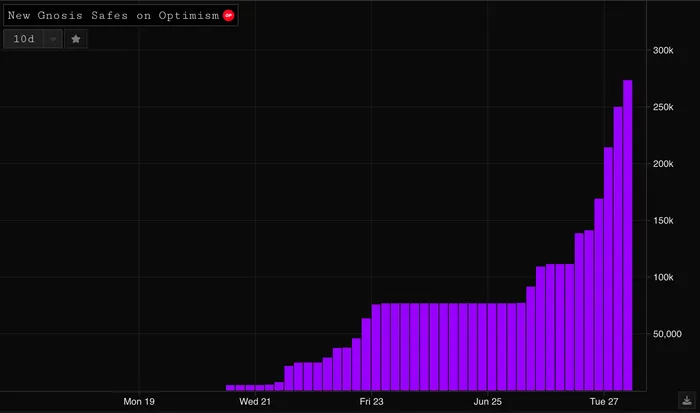Click the 100k y-axis label
The image size is (700, 413).
663,277
